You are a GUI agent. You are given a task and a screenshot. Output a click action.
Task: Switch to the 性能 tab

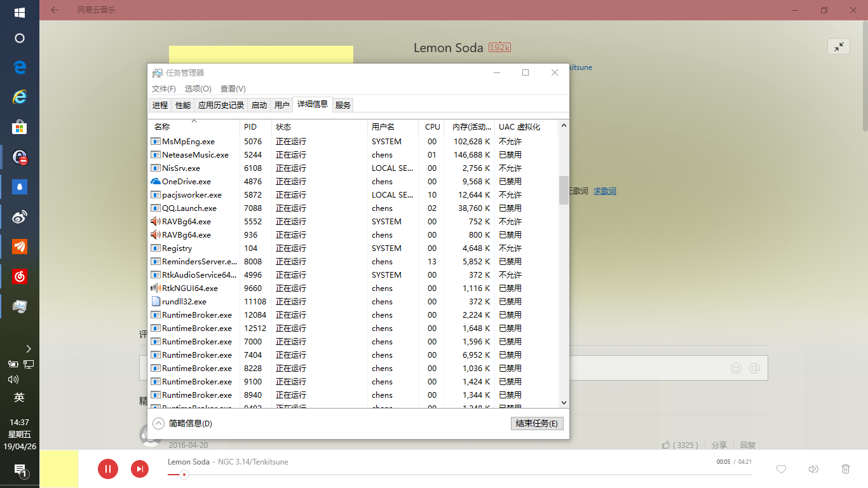pyautogui.click(x=183, y=105)
